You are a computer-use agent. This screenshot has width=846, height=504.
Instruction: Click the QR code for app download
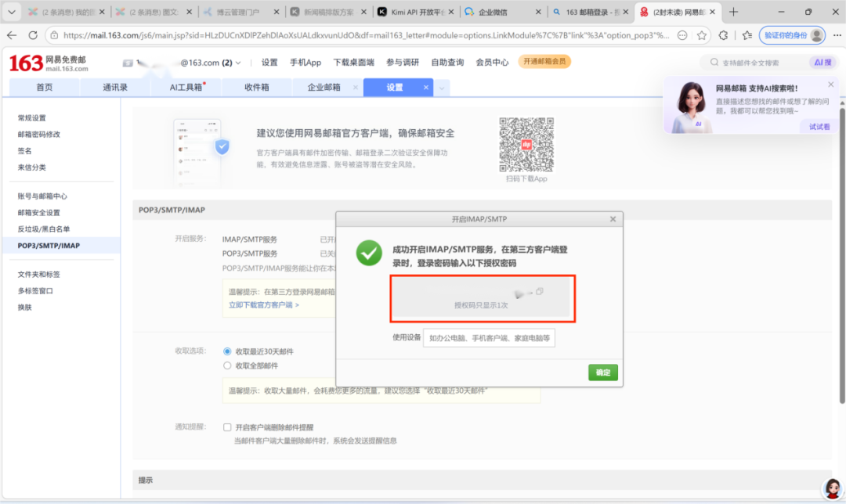click(x=526, y=145)
